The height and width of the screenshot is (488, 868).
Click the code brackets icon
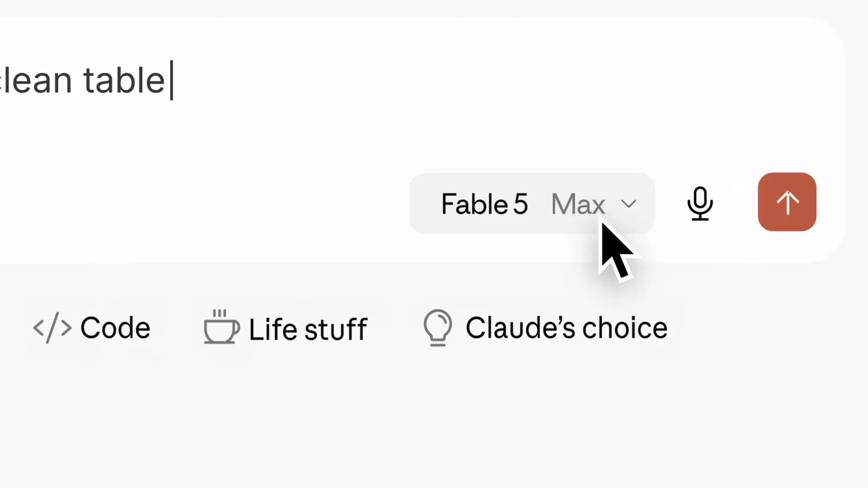point(52,328)
